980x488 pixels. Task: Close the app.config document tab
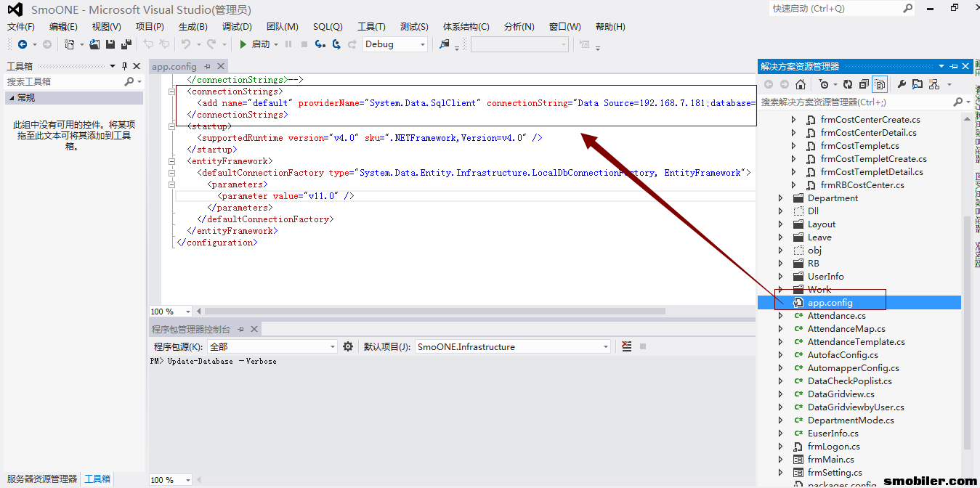[222, 66]
